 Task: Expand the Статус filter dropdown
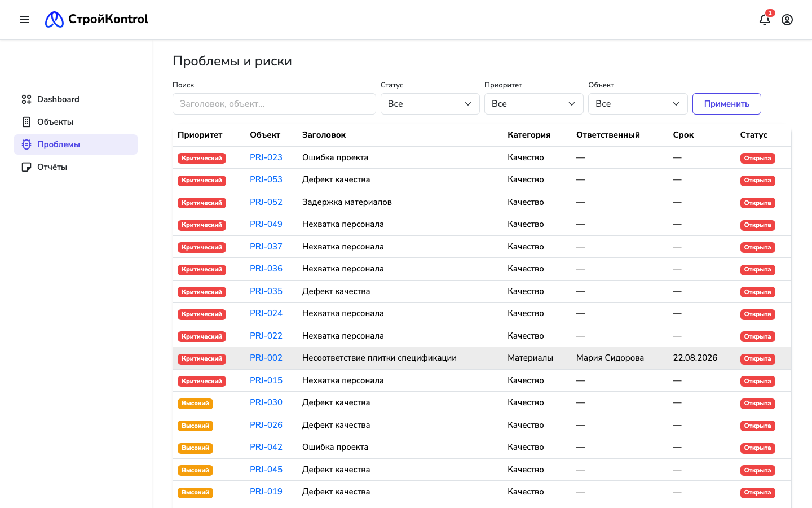[x=430, y=104]
